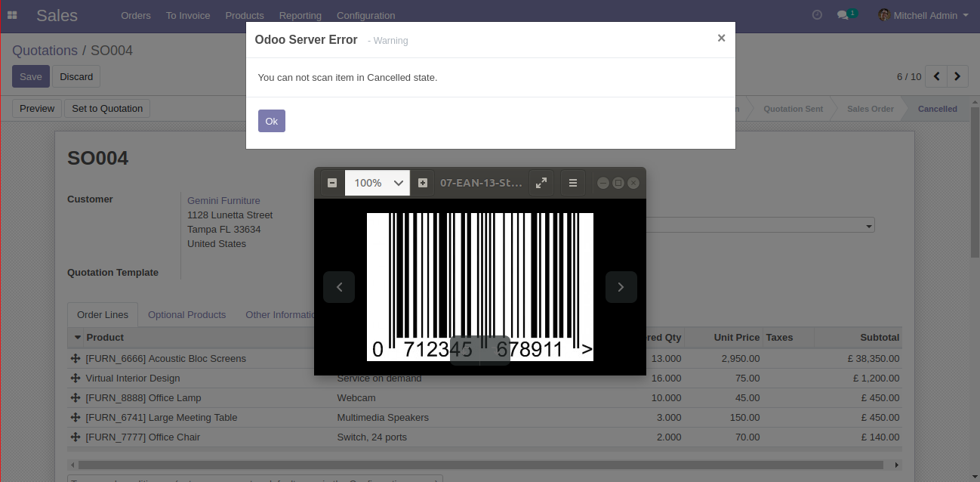980x482 pixels.
Task: Toggle fullscreen in the image viewer
Action: 541,183
